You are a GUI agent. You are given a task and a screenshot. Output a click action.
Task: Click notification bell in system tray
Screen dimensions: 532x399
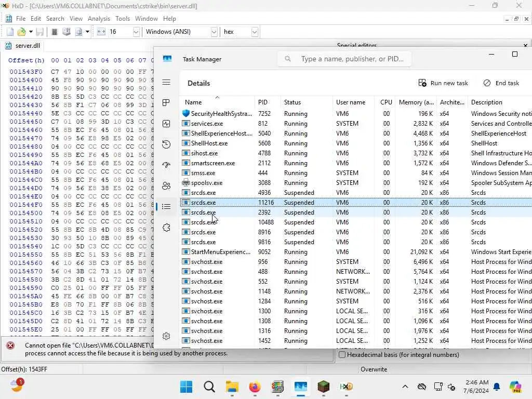tap(497, 387)
